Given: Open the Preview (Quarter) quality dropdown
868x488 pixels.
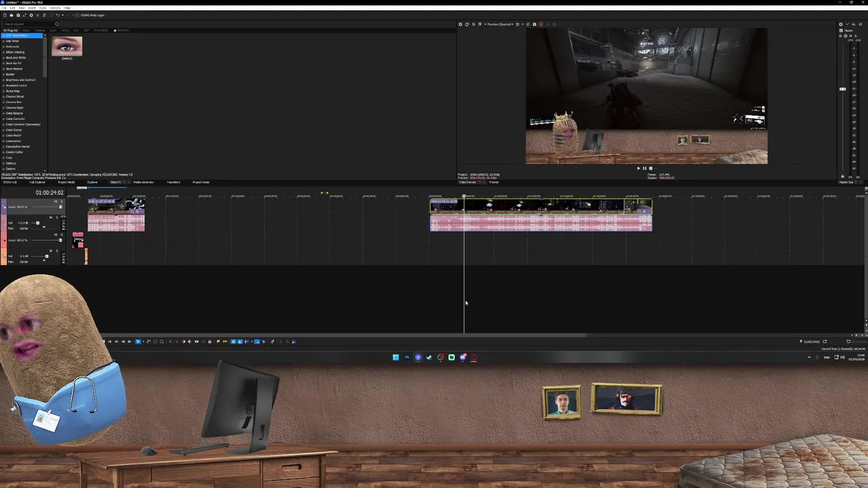Looking at the screenshot, I should (500, 24).
